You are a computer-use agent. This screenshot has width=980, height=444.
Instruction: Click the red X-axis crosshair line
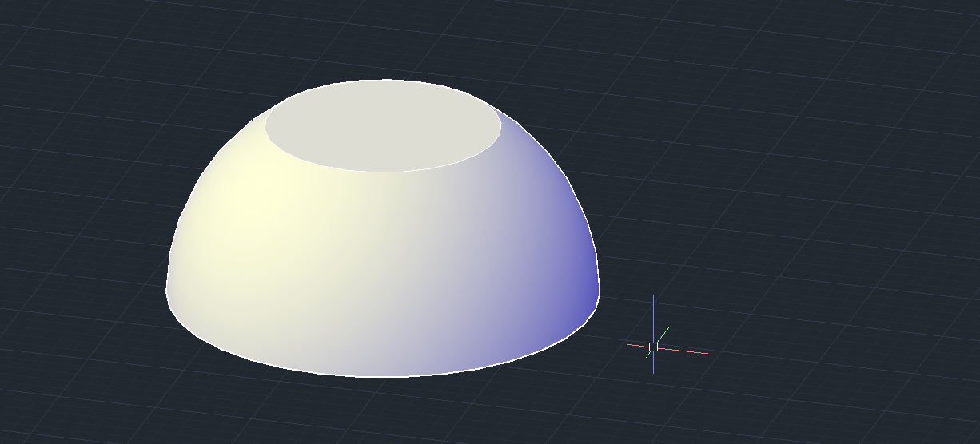(687, 351)
